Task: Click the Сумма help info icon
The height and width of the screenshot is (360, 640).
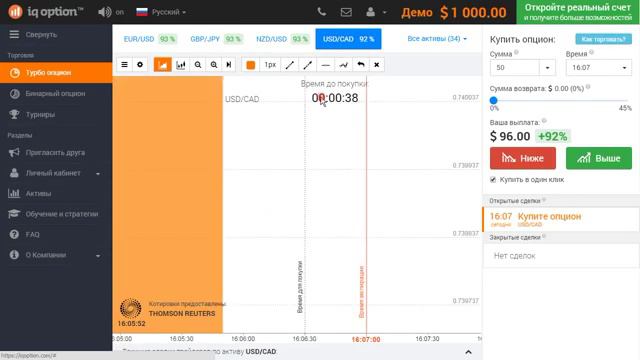Action: click(516, 52)
